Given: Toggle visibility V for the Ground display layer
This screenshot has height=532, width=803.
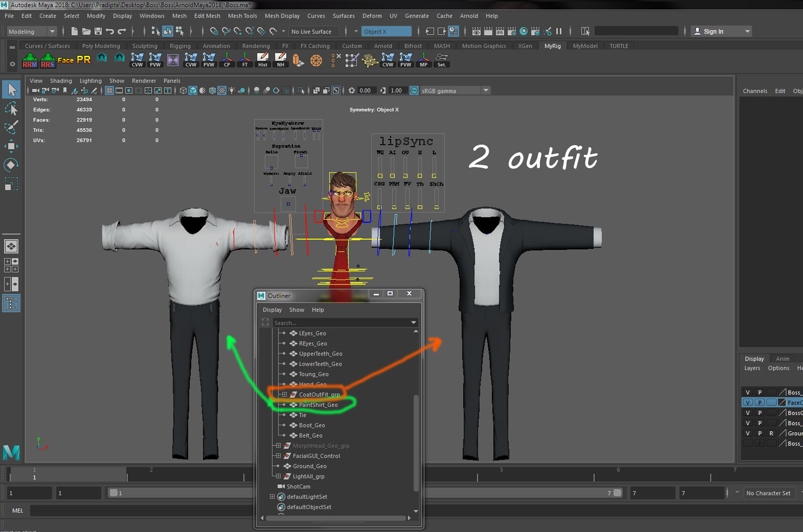Looking at the screenshot, I should (x=748, y=433).
